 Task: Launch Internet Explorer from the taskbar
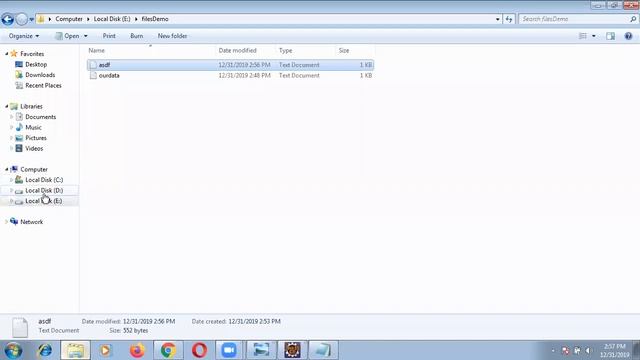(45, 350)
